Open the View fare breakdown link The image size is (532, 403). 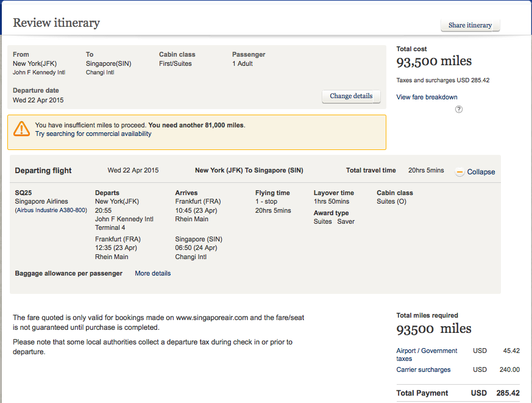pos(427,97)
